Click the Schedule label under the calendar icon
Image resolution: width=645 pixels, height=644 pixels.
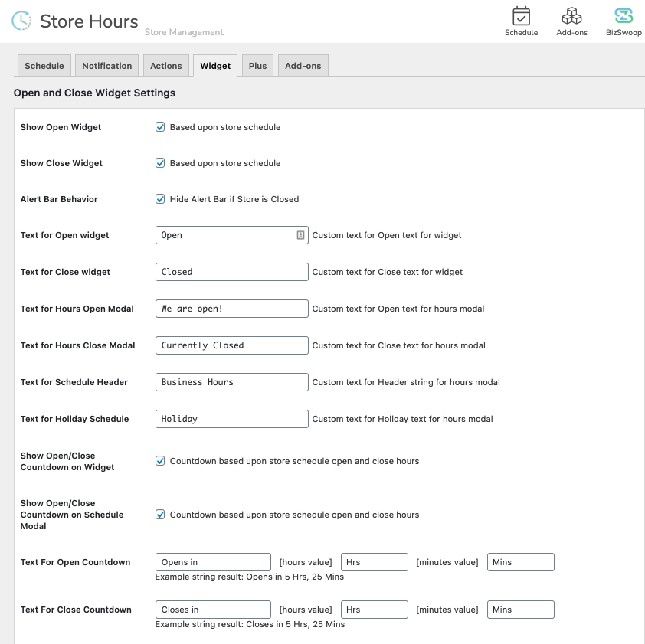coord(521,32)
